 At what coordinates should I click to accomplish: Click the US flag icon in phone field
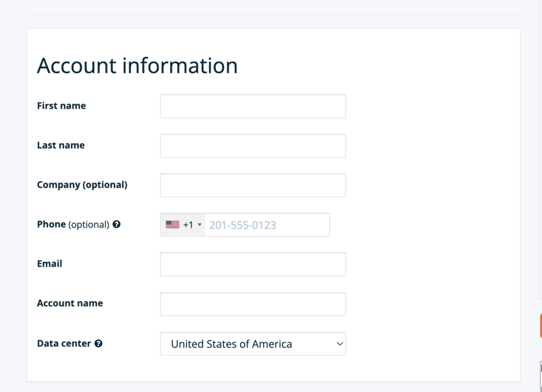(x=170, y=224)
